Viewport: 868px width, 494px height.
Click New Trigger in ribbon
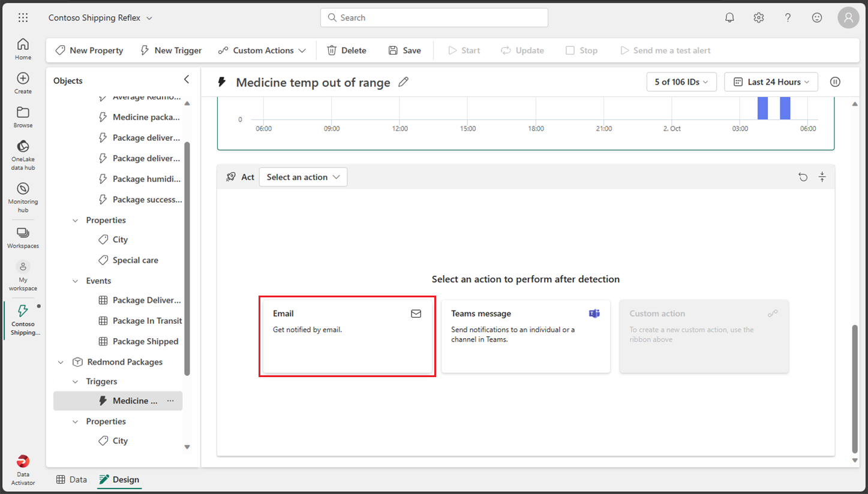coord(171,50)
